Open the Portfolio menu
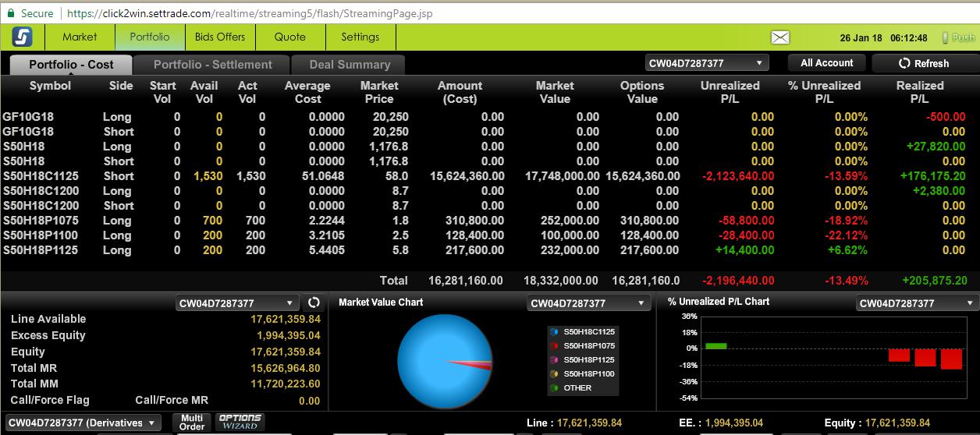The width and height of the screenshot is (980, 435). (x=150, y=37)
